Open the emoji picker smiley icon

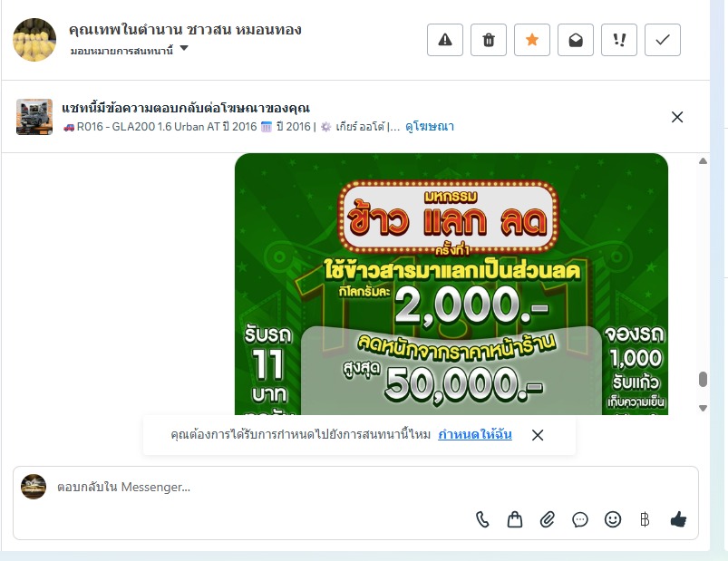click(x=612, y=519)
